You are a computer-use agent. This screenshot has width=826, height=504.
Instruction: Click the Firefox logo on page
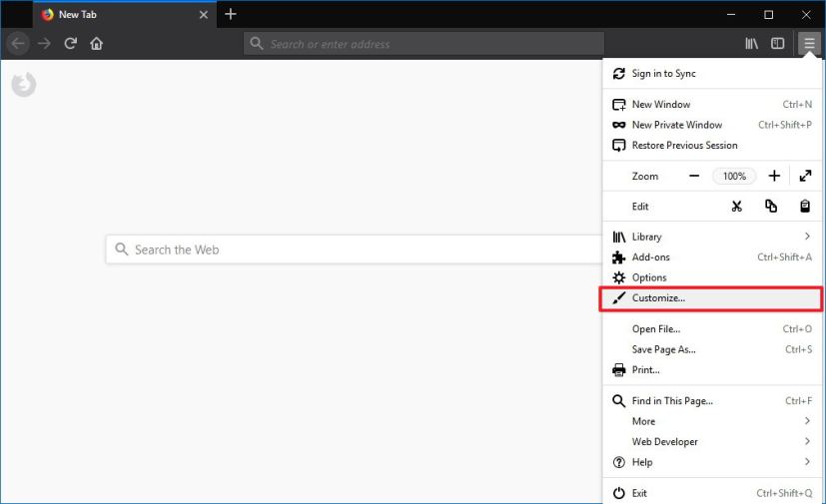(24, 85)
